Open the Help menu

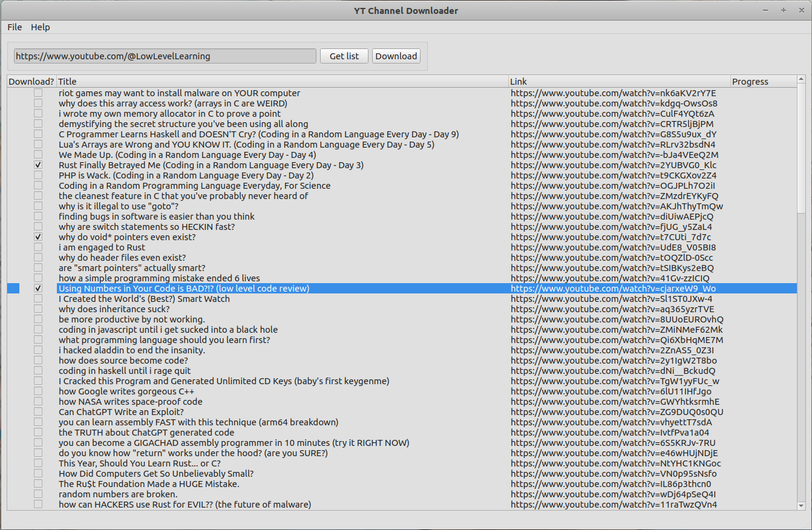[40, 27]
